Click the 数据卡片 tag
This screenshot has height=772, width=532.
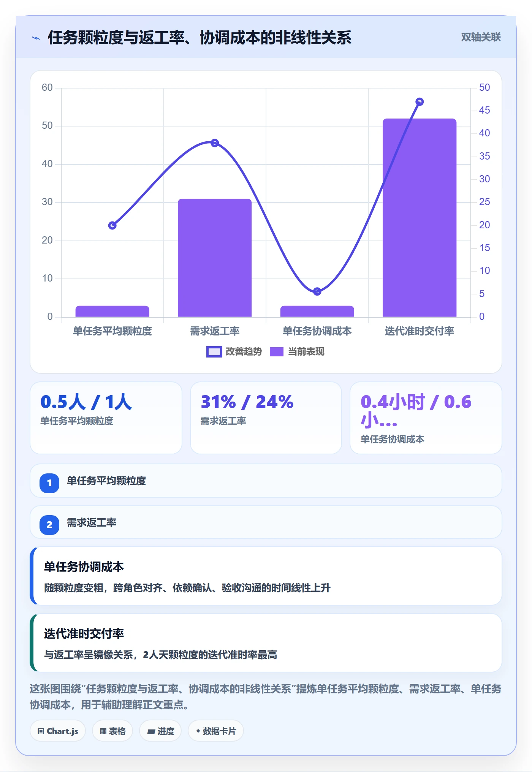pyautogui.click(x=215, y=731)
